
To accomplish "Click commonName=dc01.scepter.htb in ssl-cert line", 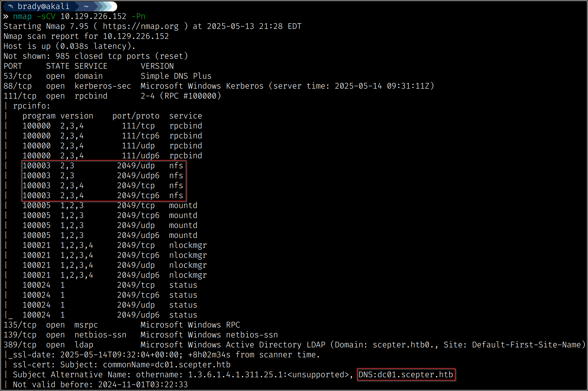I will [x=166, y=364].
